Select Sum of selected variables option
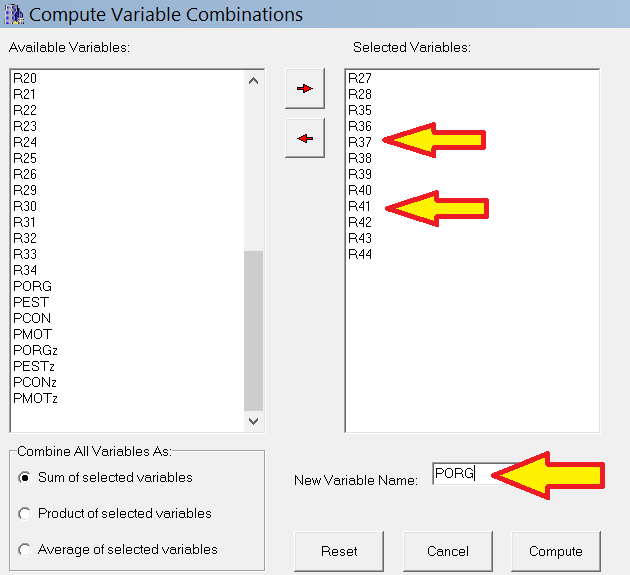 [24, 478]
